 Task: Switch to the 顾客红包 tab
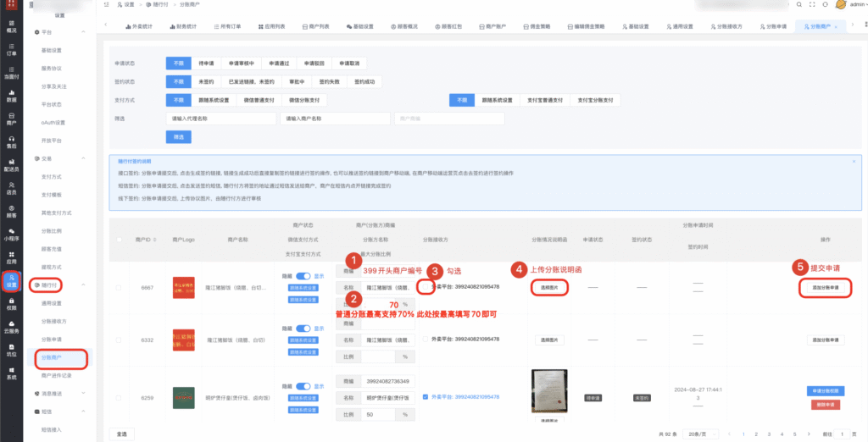click(x=448, y=26)
